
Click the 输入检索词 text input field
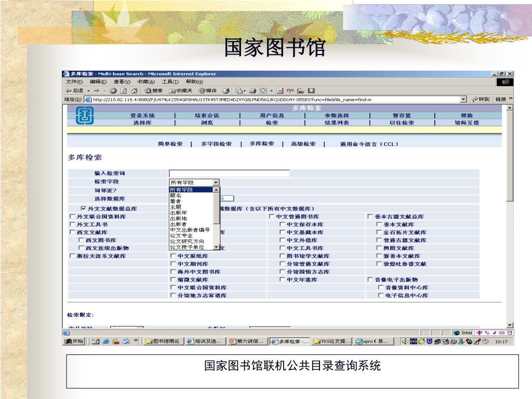tap(229, 174)
